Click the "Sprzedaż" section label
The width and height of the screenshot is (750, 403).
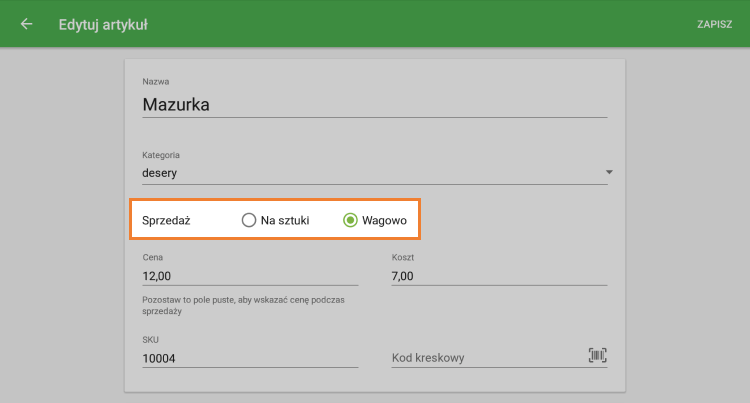click(167, 220)
